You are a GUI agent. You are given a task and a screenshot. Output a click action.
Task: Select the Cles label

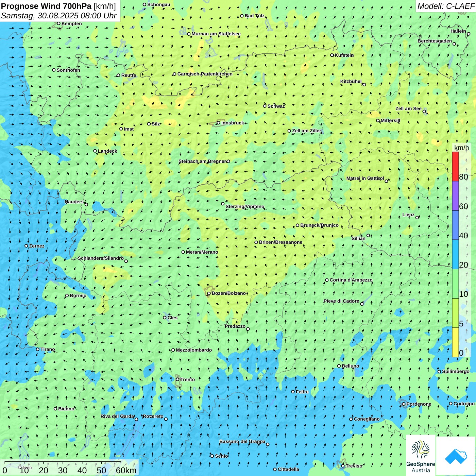(172, 318)
